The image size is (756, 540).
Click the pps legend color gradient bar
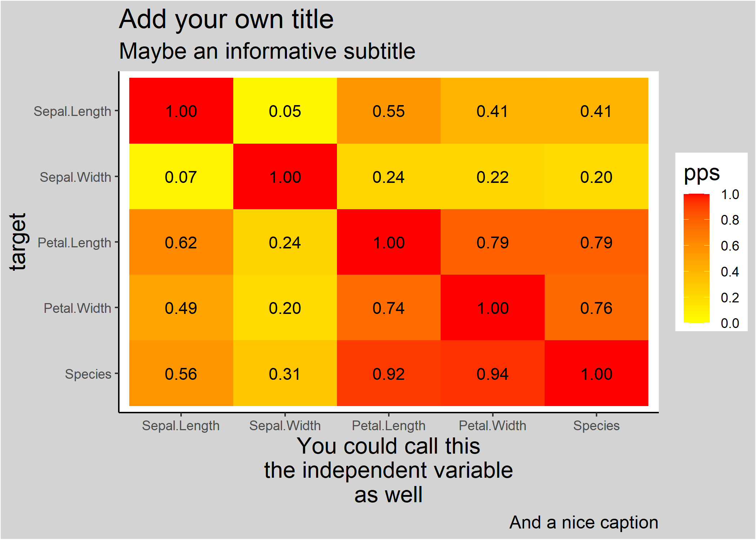click(x=697, y=258)
